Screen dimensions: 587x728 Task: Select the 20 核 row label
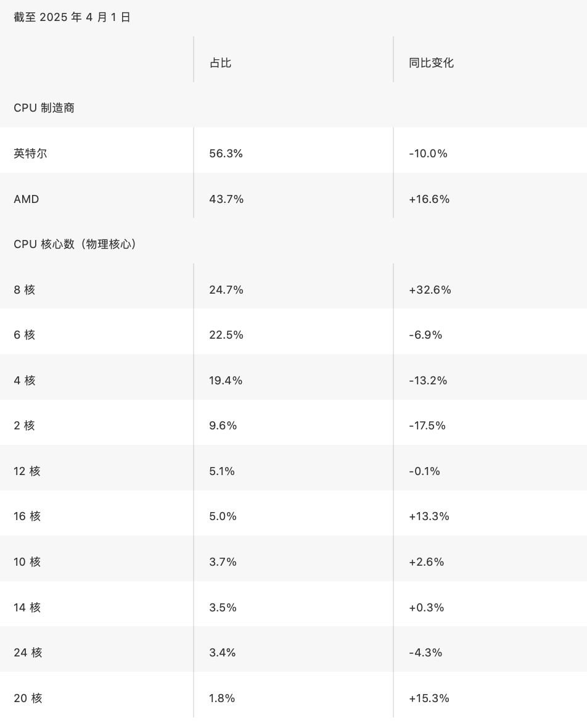(28, 698)
